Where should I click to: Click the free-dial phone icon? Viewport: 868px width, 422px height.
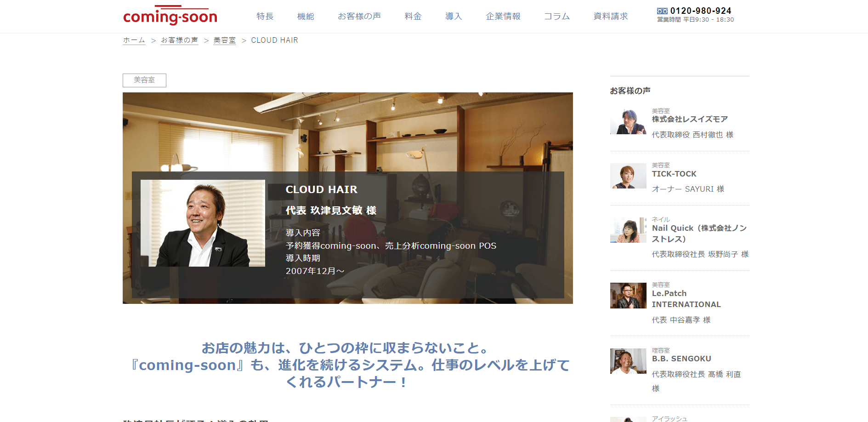pyautogui.click(x=662, y=11)
